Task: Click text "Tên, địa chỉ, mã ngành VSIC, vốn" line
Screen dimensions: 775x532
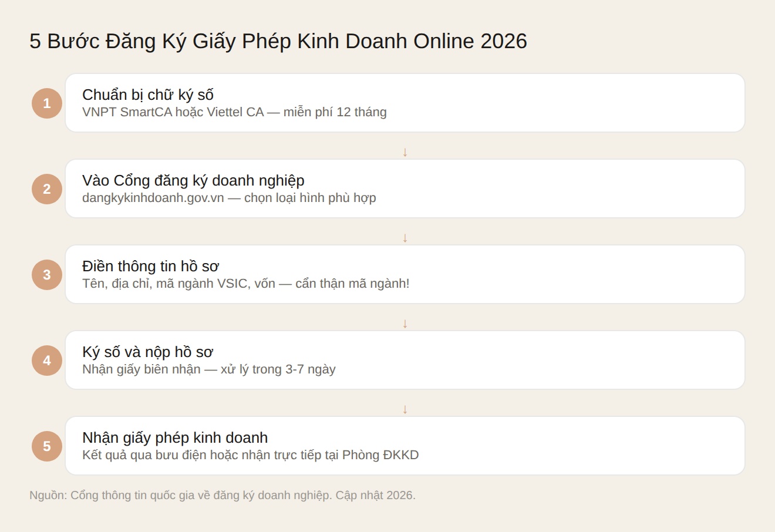Action: point(245,284)
